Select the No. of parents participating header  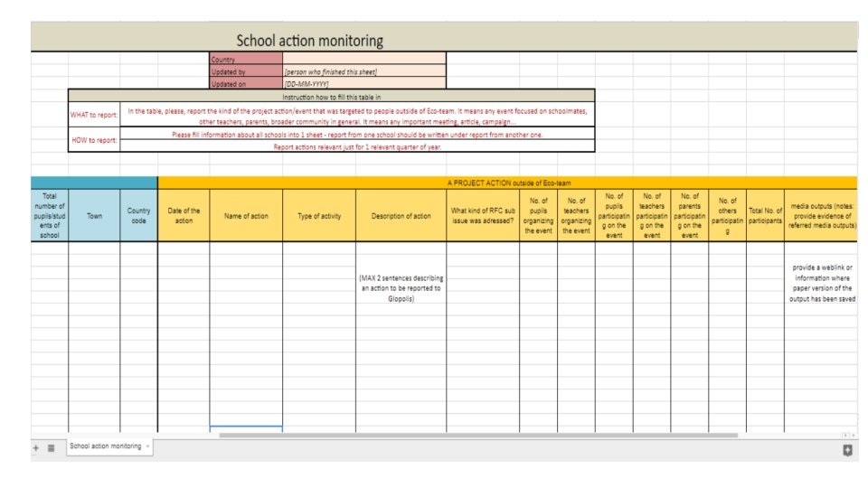click(689, 215)
